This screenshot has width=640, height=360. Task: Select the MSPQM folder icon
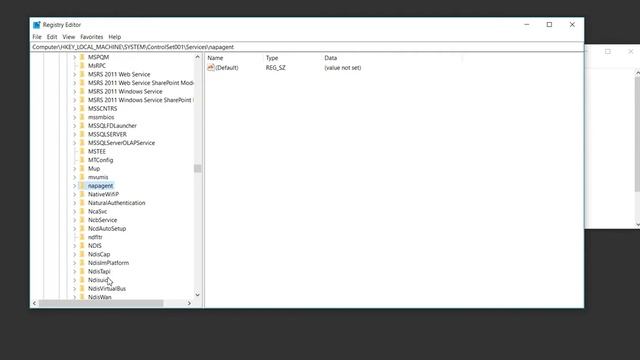[82, 57]
